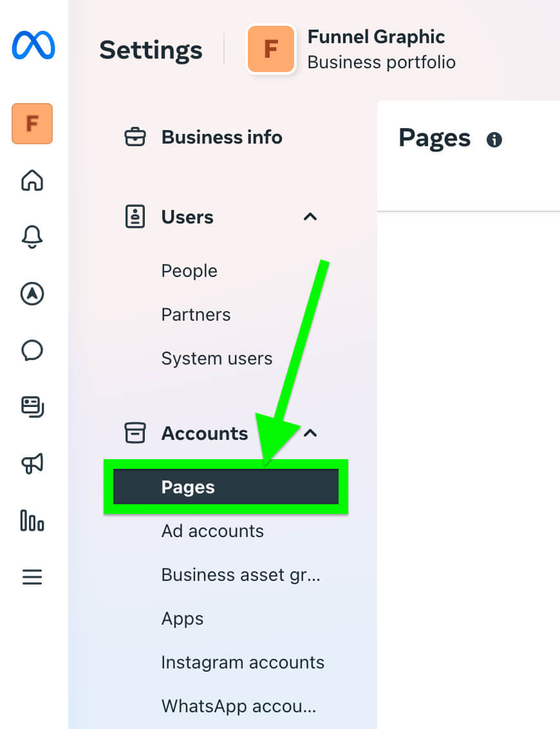
Task: Select the Funnel Graphic avatar in the sidebar
Action: [x=32, y=124]
